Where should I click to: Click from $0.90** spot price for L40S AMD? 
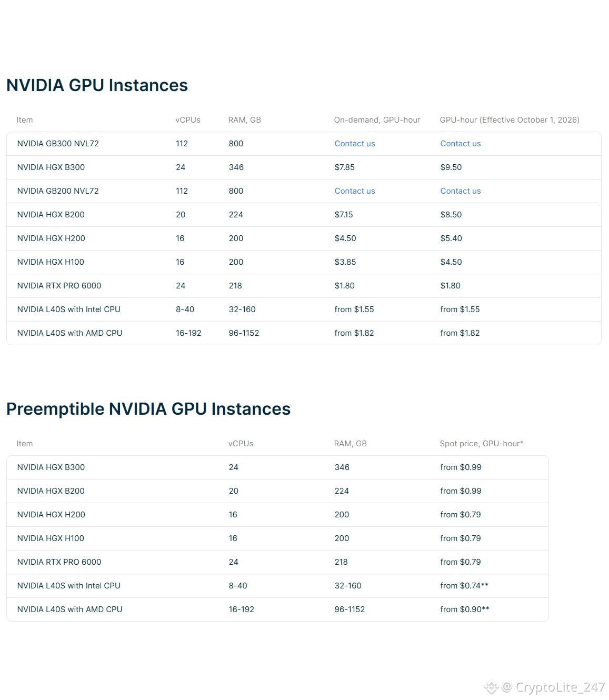point(465,609)
